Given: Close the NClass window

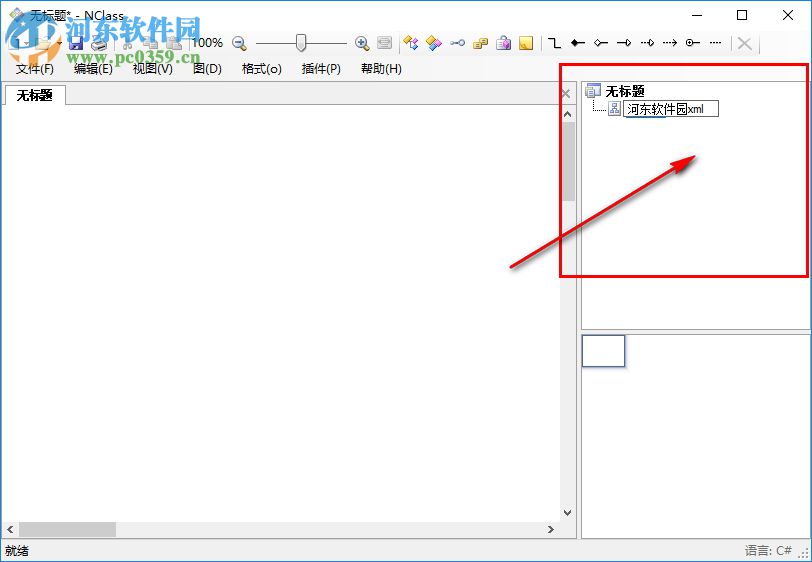Looking at the screenshot, I should 788,15.
